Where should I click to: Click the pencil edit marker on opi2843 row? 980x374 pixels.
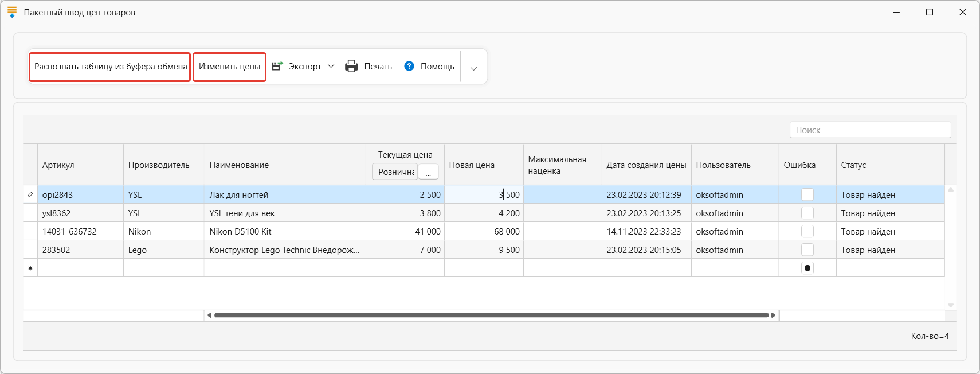pos(30,194)
